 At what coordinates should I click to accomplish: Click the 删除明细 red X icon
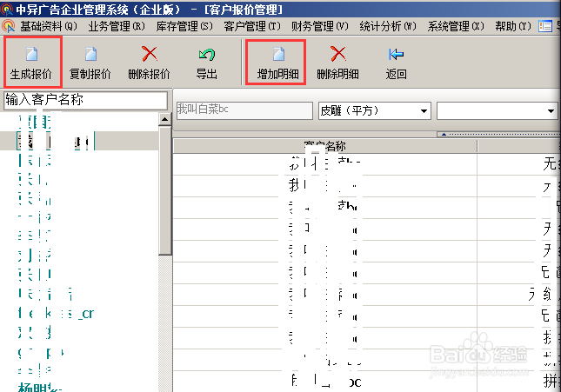coord(337,54)
